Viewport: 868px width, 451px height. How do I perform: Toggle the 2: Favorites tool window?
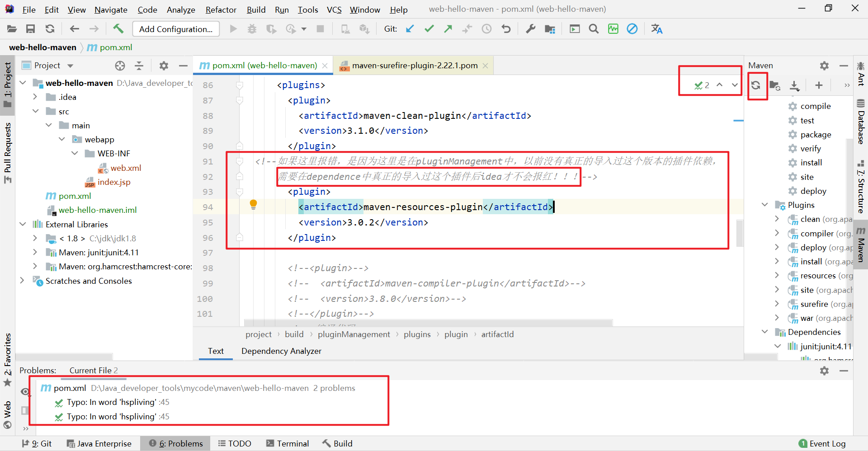[x=8, y=360]
